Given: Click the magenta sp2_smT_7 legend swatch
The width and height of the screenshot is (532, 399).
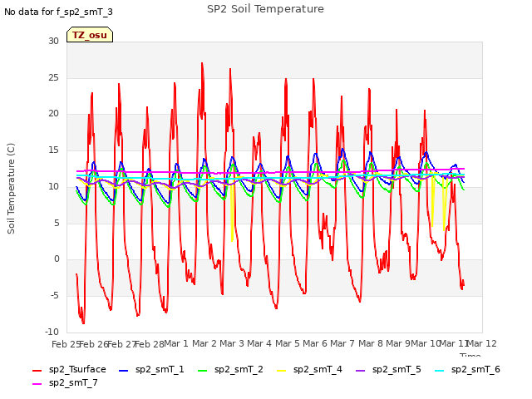Looking at the screenshot, I should coord(37,384).
